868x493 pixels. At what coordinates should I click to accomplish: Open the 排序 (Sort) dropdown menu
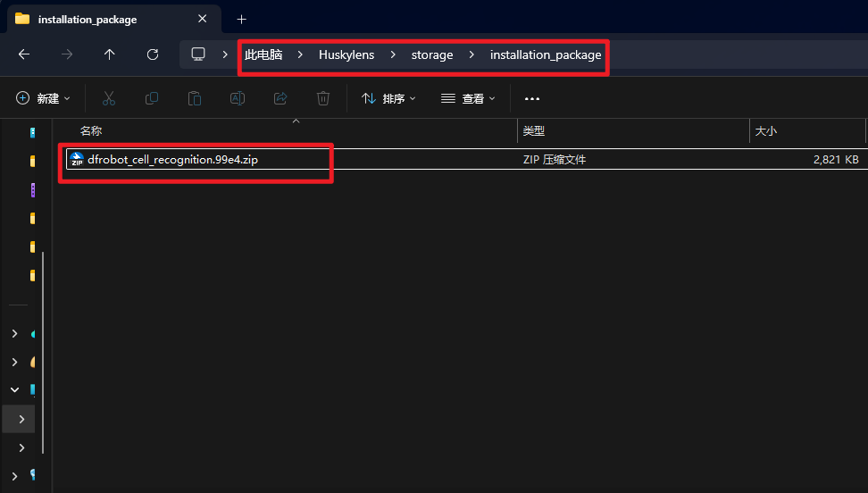[388, 98]
